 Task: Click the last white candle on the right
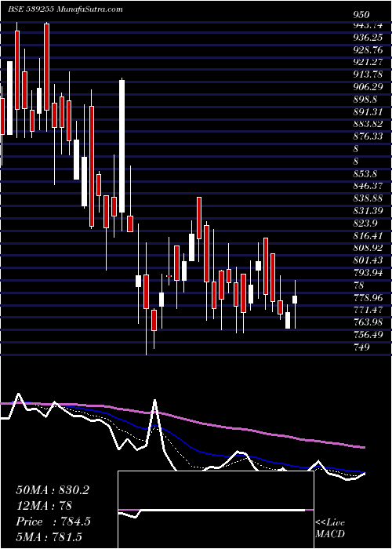coord(295,300)
